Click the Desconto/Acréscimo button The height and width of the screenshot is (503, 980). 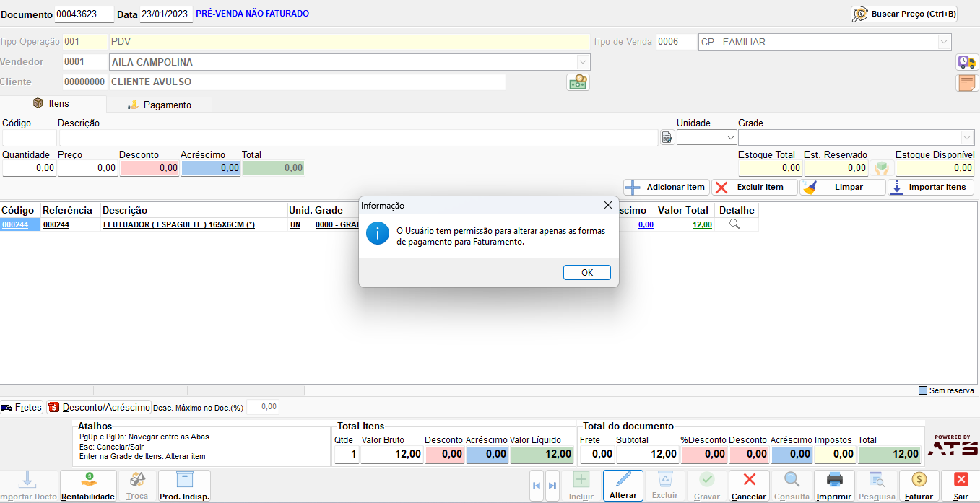(x=99, y=407)
